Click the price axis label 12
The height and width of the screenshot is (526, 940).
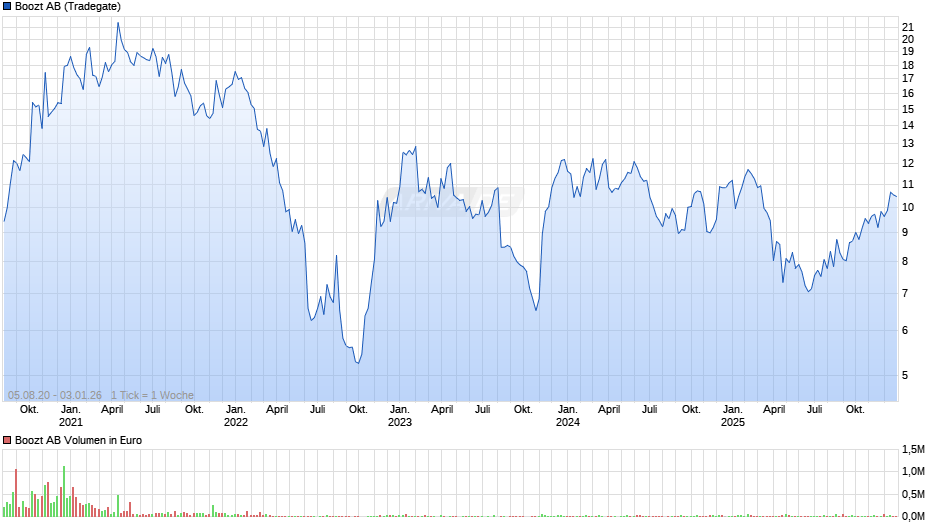pos(908,164)
